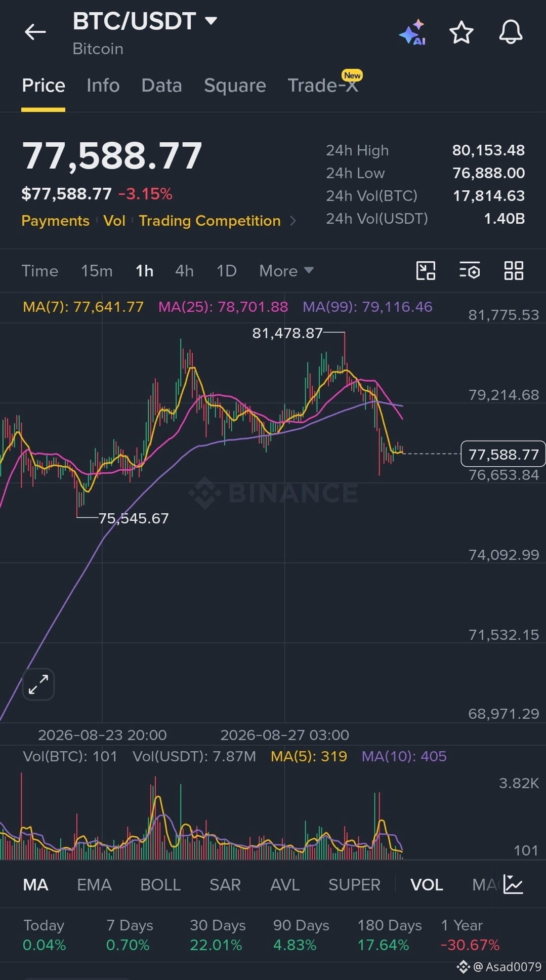Go back using the arrow icon
Screen dimensions: 546x980
tap(35, 32)
